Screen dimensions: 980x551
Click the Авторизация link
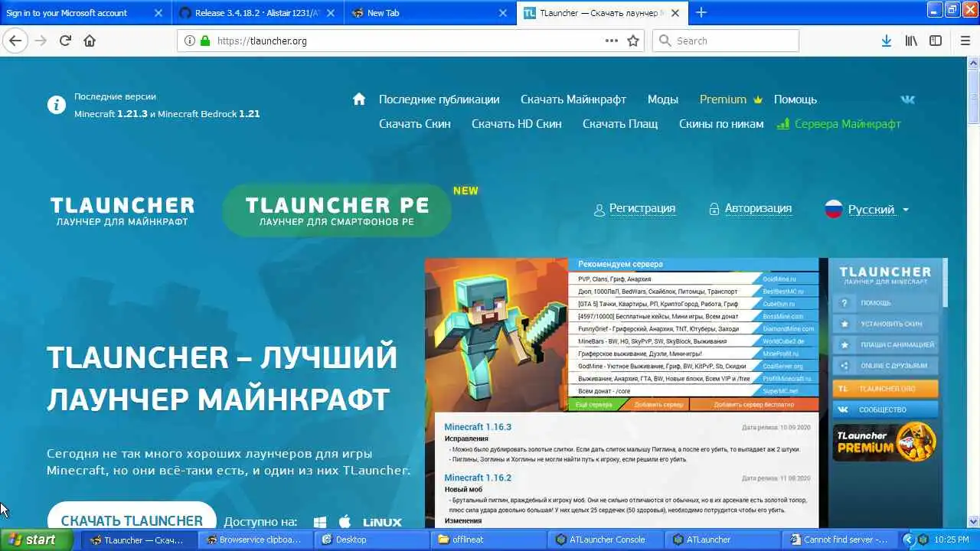(758, 208)
